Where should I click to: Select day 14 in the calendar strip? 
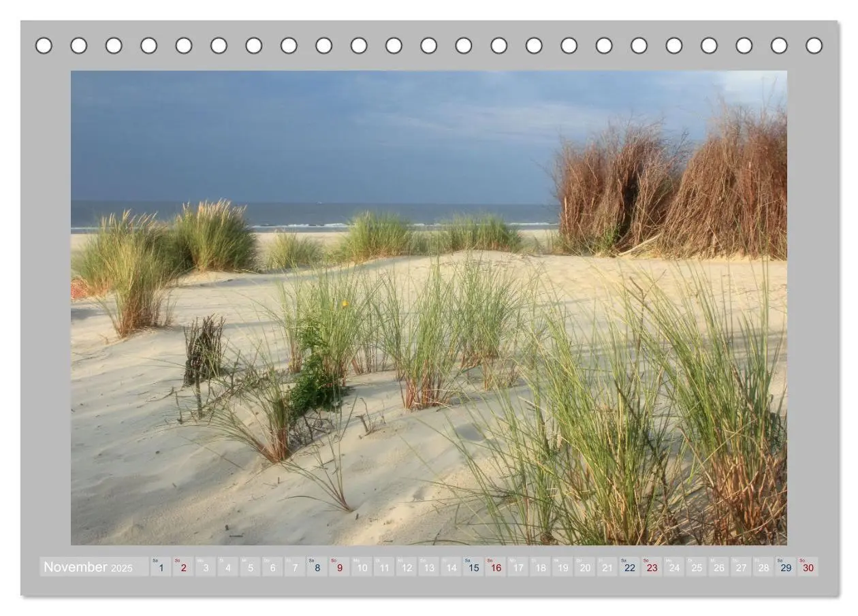451,567
